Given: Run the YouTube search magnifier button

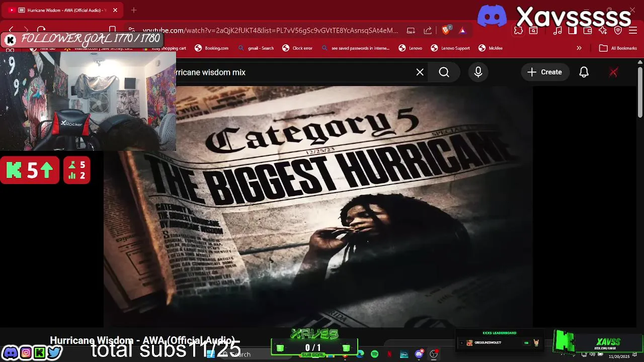Looking at the screenshot, I should [444, 72].
